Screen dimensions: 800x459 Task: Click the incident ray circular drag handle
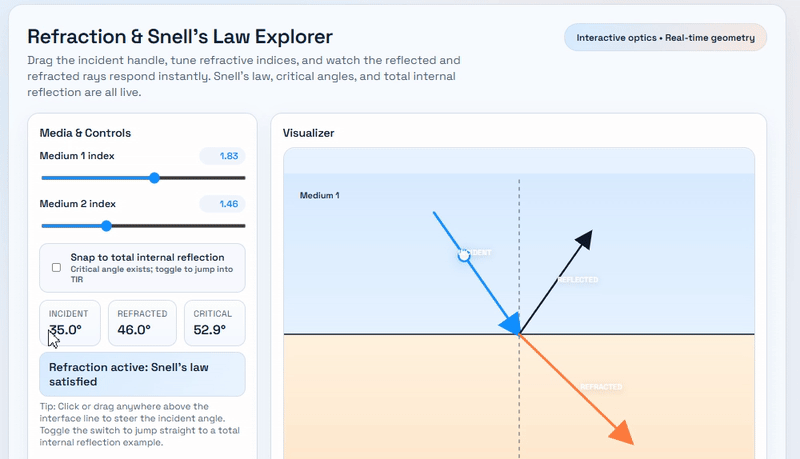(463, 255)
